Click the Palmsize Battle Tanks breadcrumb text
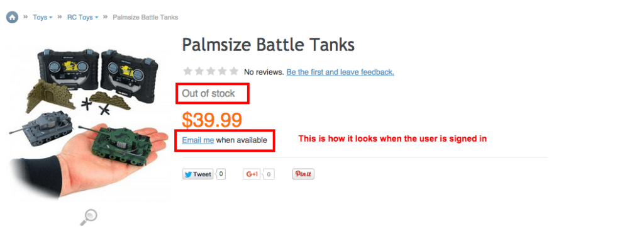Screen dimensions: 644x250 [x=145, y=17]
